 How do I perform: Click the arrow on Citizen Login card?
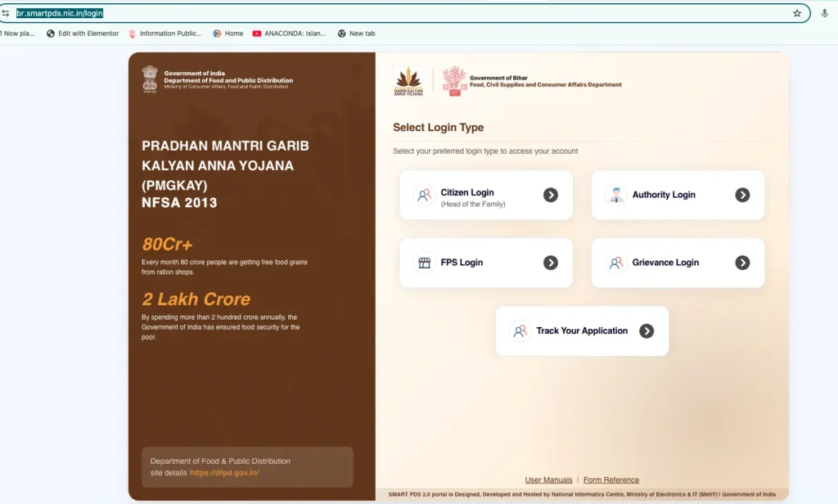[x=551, y=195]
